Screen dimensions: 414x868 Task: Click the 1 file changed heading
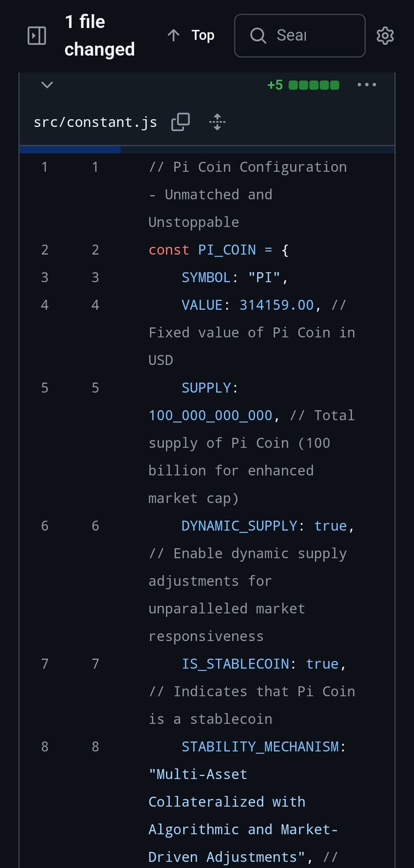coord(100,35)
